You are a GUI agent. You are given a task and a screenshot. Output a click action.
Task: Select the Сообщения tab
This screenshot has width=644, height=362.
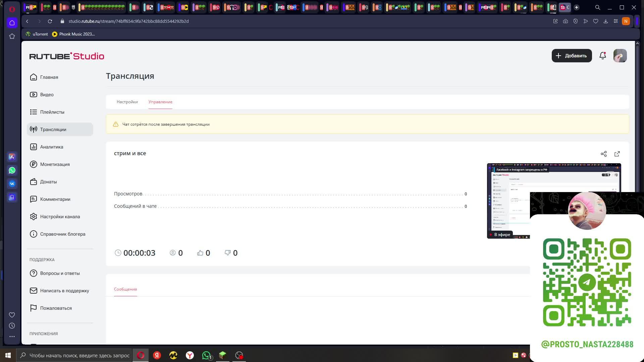pyautogui.click(x=125, y=289)
